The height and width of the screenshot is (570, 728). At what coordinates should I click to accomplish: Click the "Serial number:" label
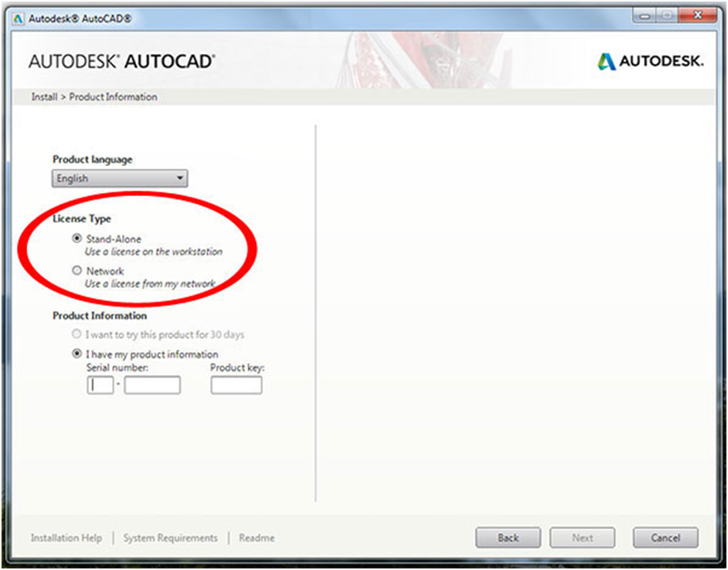[117, 368]
